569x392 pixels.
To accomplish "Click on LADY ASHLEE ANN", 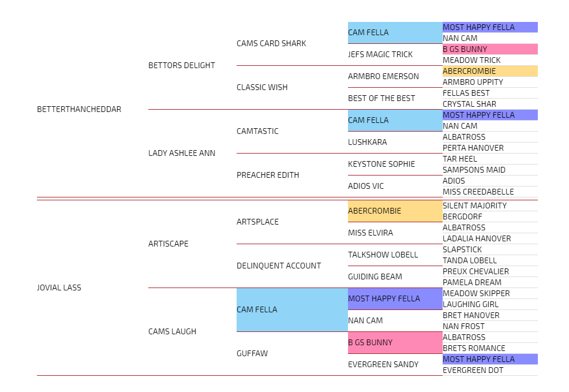I will tap(181, 153).
